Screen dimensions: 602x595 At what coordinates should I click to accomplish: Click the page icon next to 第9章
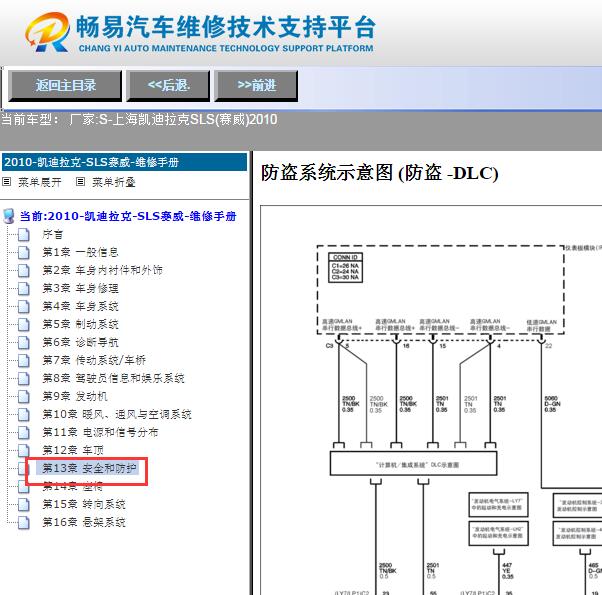click(24, 396)
